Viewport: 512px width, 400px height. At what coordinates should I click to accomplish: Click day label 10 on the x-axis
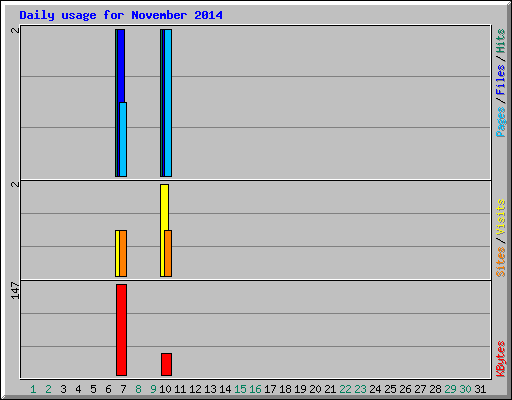165,389
